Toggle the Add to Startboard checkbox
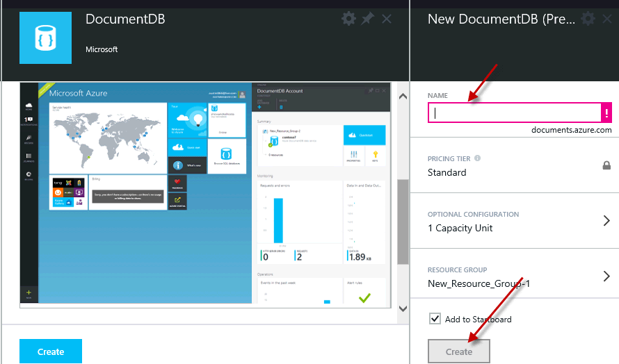 [435, 319]
